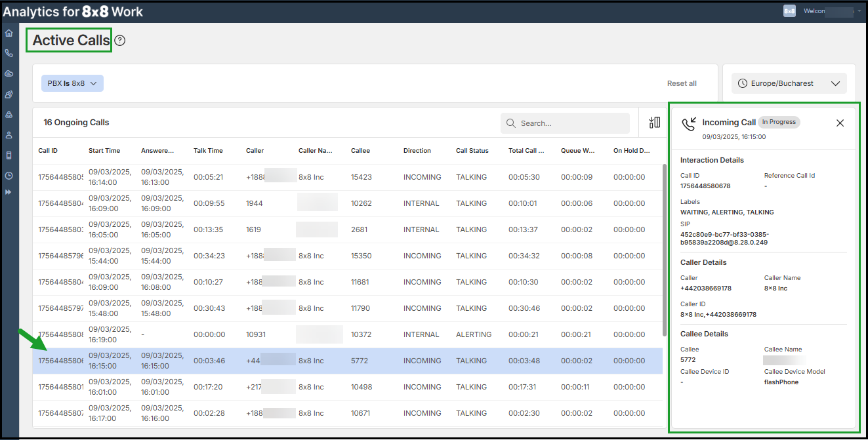Click queue wait 00:00:11 cell

[x=577, y=387]
